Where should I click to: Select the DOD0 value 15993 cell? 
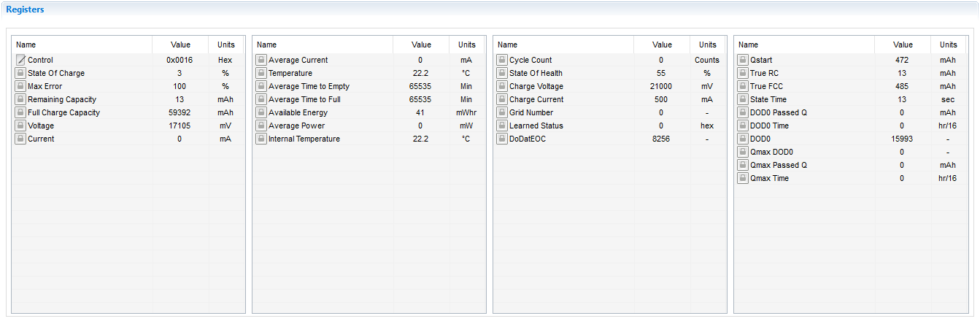(x=903, y=139)
